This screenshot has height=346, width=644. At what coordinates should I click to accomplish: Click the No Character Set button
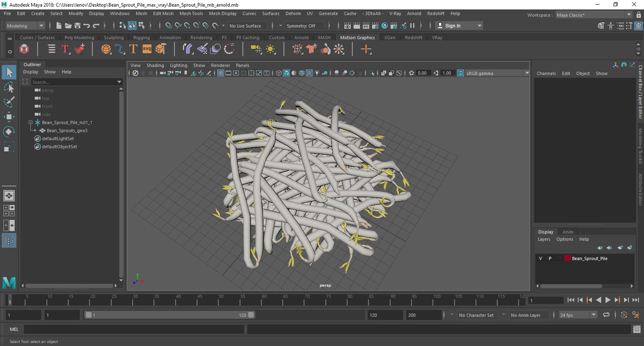476,315
